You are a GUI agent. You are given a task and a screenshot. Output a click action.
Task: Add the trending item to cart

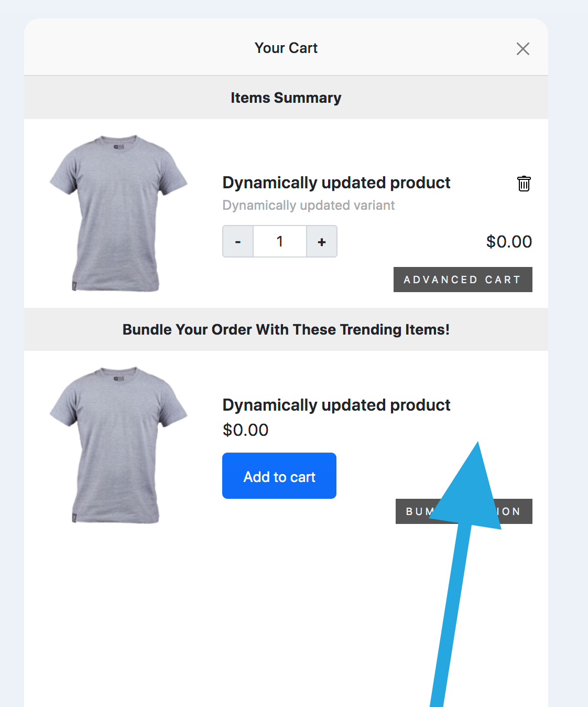click(x=279, y=476)
